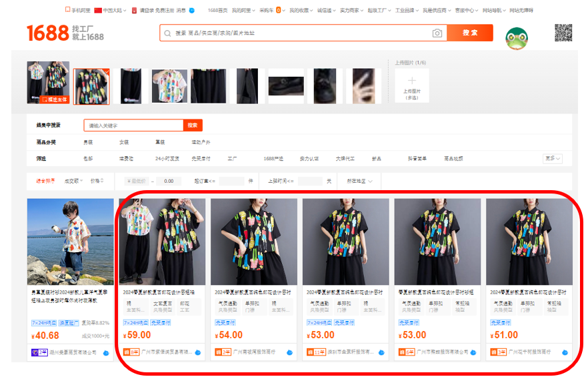Click blue chat icon on ¥51.00 product card
Screen dimensions: 588x383
click(x=565, y=352)
